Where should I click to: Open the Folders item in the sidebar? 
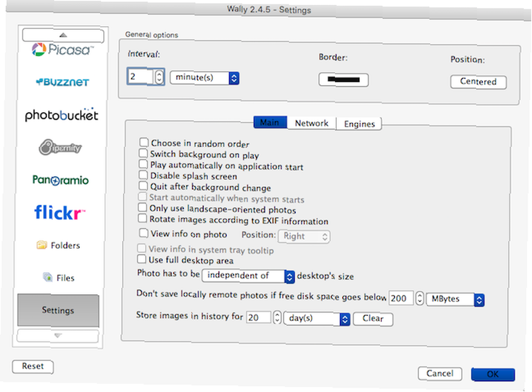click(59, 245)
